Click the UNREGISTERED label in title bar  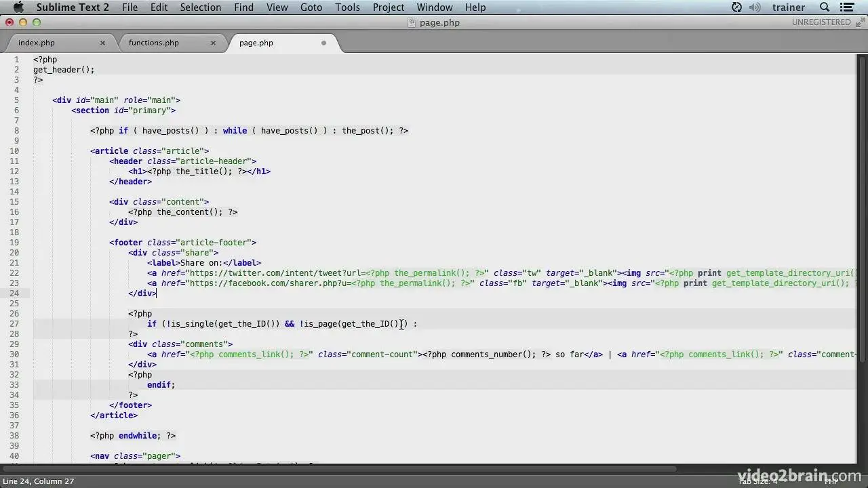tap(821, 22)
